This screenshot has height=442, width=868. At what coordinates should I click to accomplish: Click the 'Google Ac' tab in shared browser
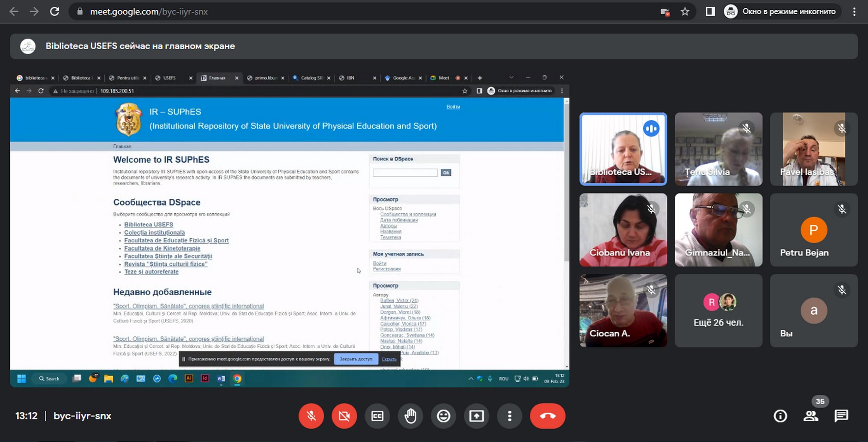[x=403, y=78]
